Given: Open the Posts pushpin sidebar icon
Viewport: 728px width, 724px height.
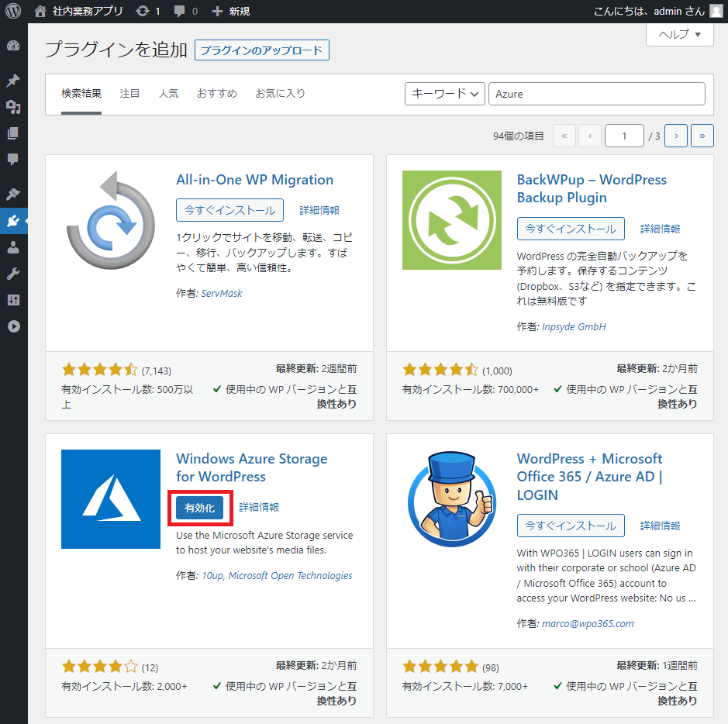Looking at the screenshot, I should 13,81.
